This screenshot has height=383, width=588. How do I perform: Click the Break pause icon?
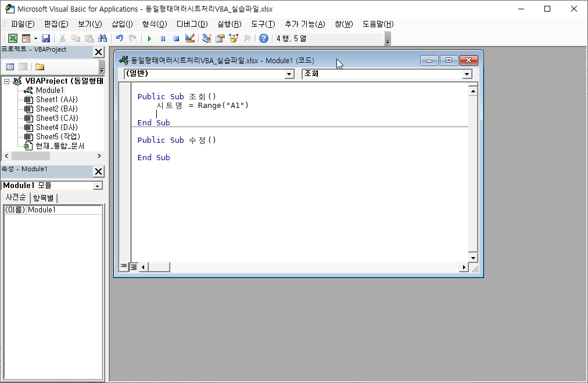click(x=163, y=38)
